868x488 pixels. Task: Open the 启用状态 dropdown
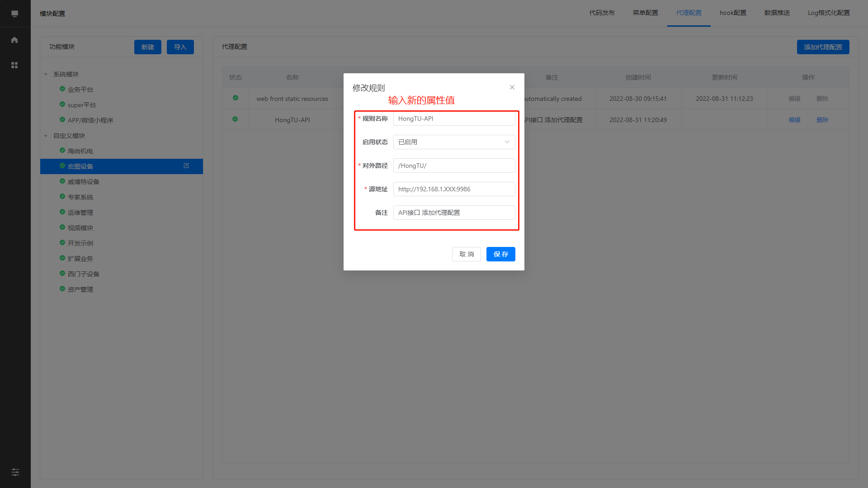(454, 142)
